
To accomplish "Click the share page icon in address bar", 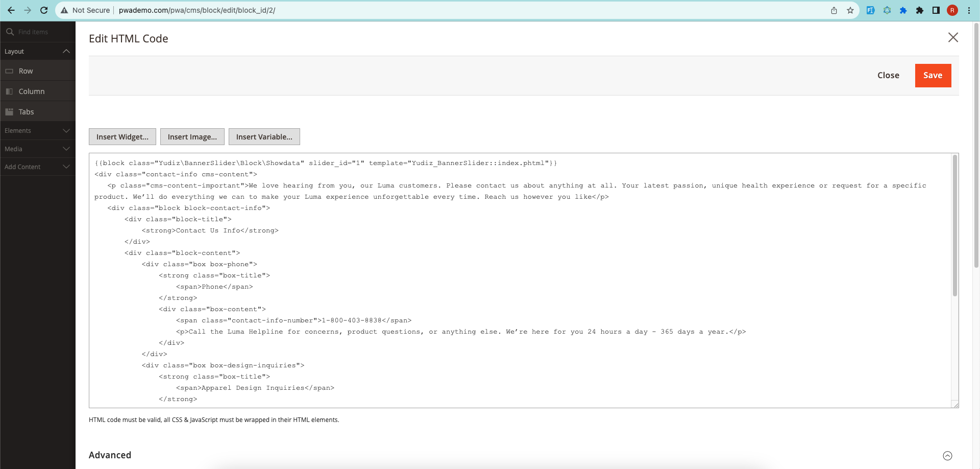I will pyautogui.click(x=834, y=10).
